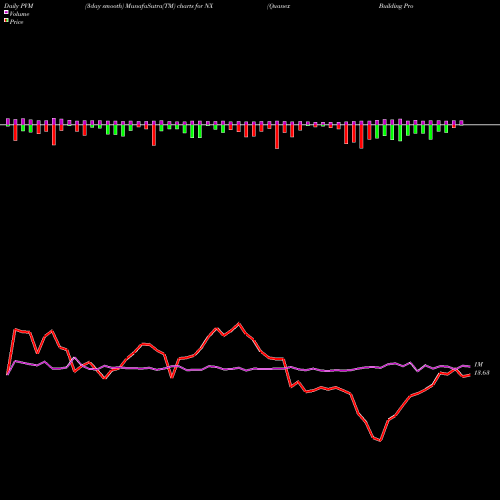Click the Price legend color swatch
The width and height of the screenshot is (500, 500).
(6, 20)
